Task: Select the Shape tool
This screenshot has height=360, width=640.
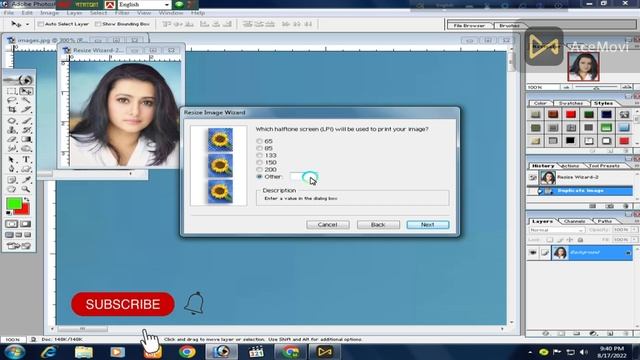Action: point(26,169)
